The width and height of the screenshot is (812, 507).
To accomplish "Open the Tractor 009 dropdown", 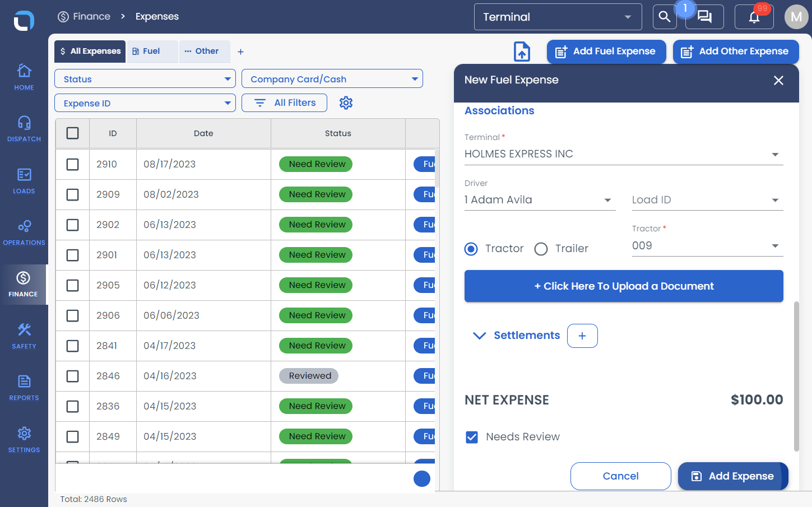I will tap(708, 246).
